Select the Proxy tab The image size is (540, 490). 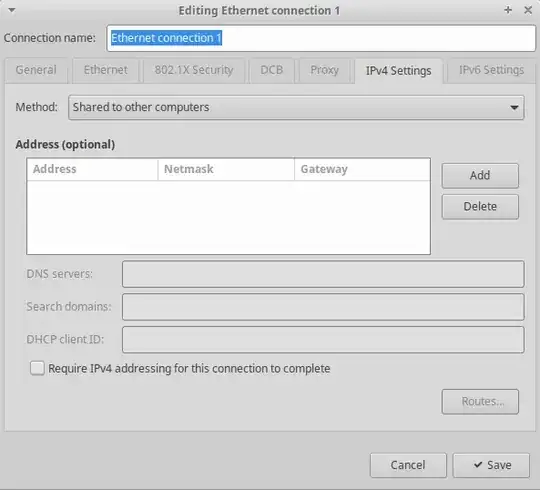pyautogui.click(x=324, y=70)
